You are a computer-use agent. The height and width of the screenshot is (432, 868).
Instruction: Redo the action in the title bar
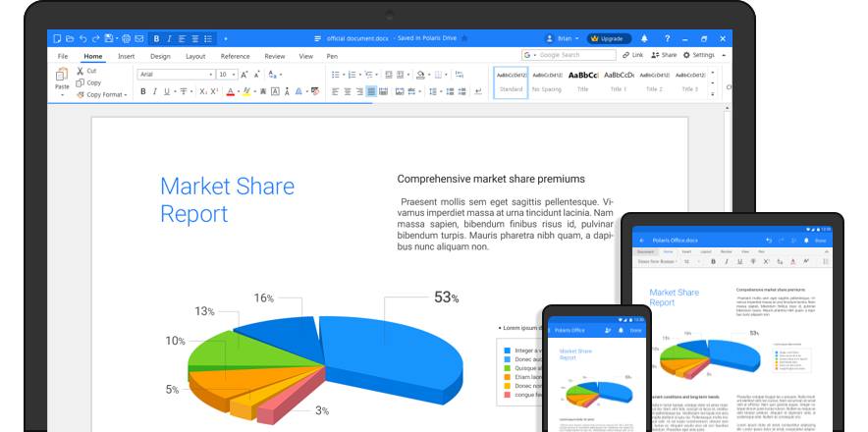pyautogui.click(x=95, y=38)
